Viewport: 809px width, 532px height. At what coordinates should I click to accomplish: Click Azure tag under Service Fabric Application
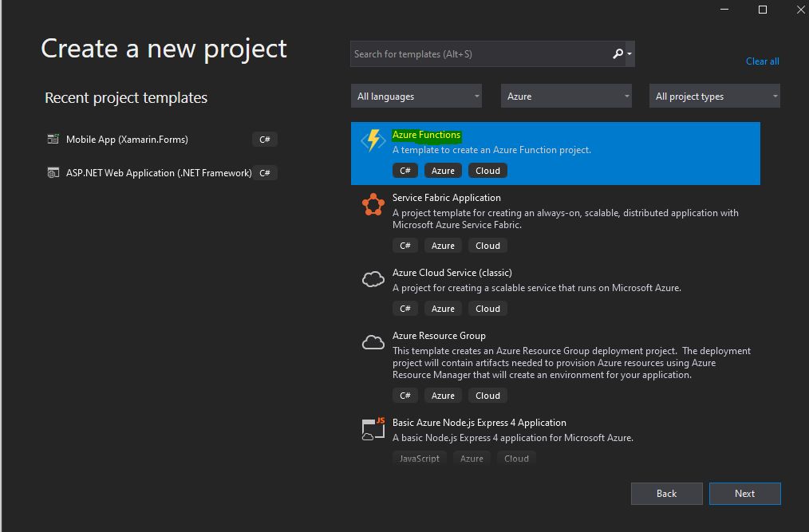443,246
